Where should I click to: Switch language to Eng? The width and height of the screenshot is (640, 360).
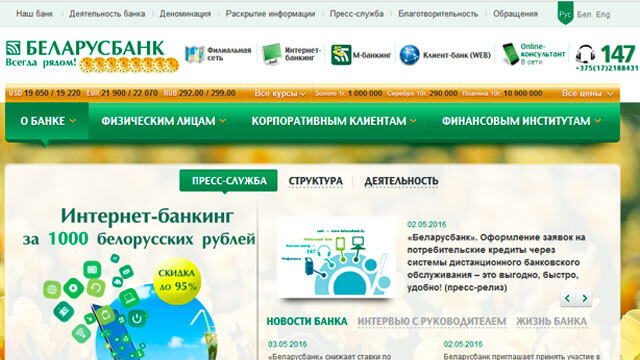coord(603,14)
